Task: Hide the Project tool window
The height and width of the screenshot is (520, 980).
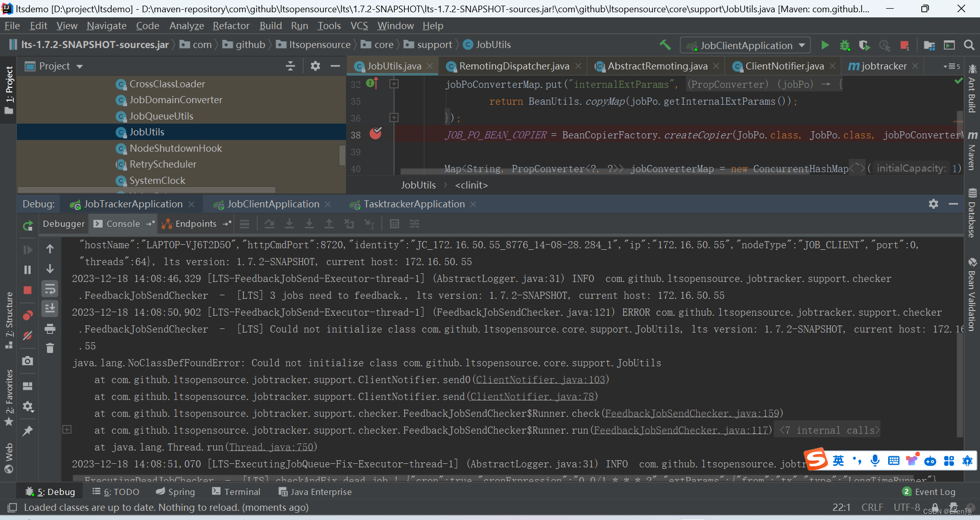Action: (x=335, y=66)
